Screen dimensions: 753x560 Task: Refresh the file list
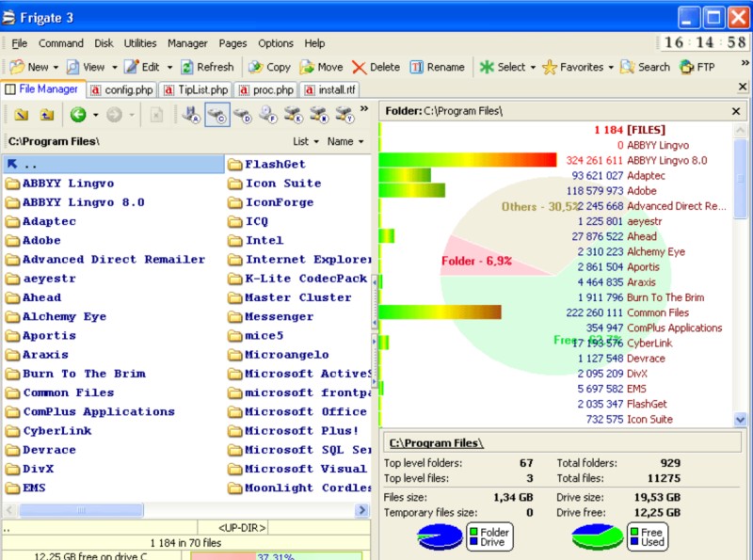point(207,67)
